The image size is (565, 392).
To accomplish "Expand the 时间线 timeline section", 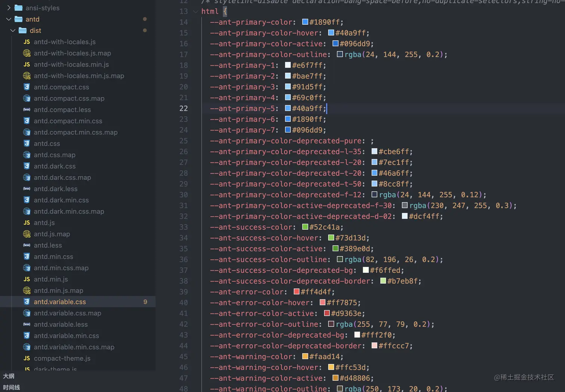I will pyautogui.click(x=12, y=387).
